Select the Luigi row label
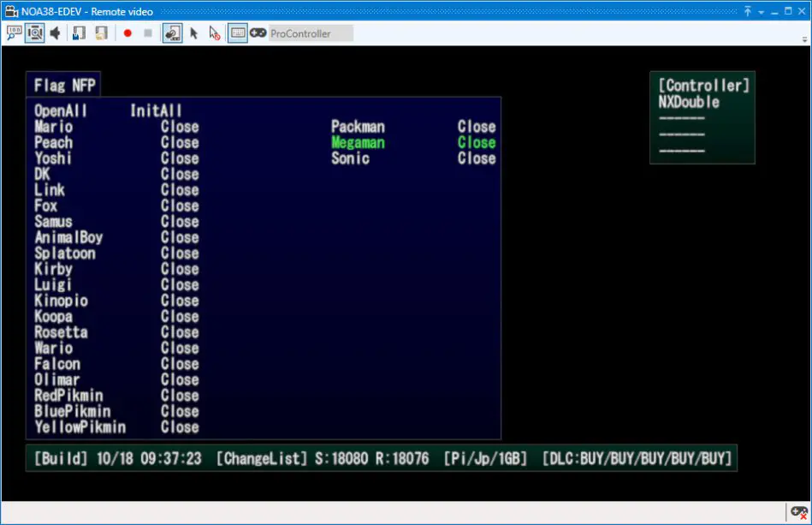812x525 pixels. pyautogui.click(x=53, y=284)
